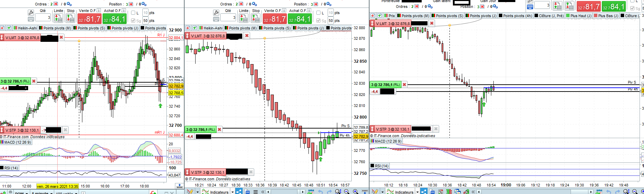Click green Achat 84,1 button in middle chart

click(300, 19)
